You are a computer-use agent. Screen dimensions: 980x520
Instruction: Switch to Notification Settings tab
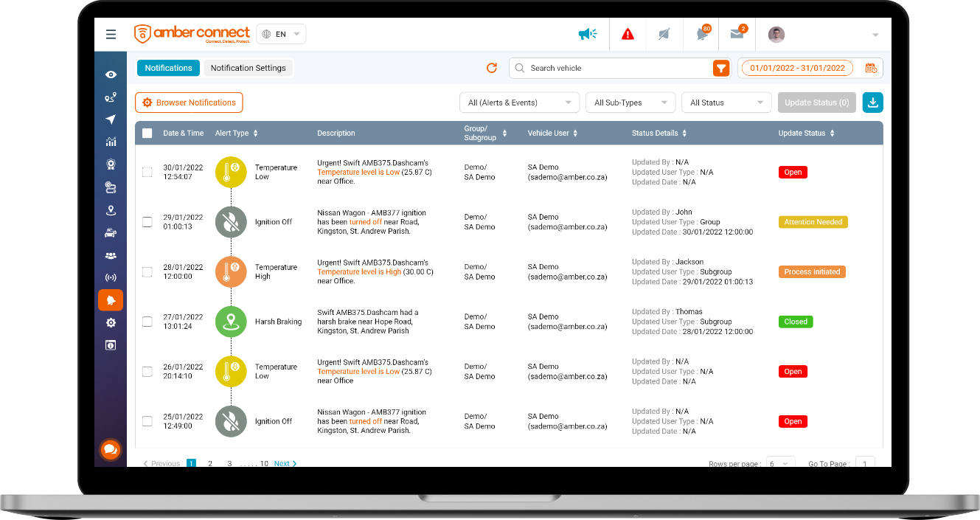[x=249, y=68]
